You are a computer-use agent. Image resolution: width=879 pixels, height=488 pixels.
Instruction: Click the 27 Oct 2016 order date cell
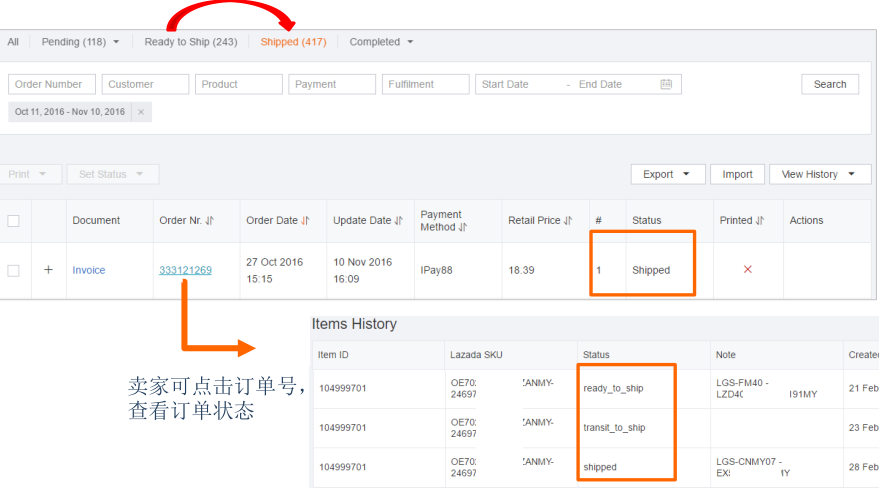(274, 271)
